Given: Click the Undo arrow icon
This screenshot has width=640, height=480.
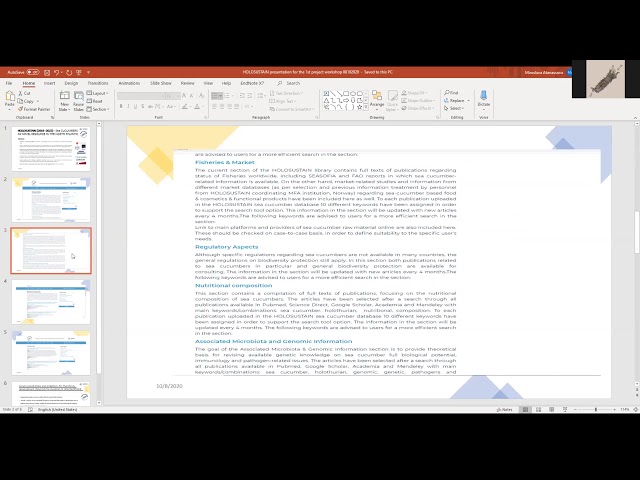Looking at the screenshot, I should pyautogui.click(x=55, y=72).
